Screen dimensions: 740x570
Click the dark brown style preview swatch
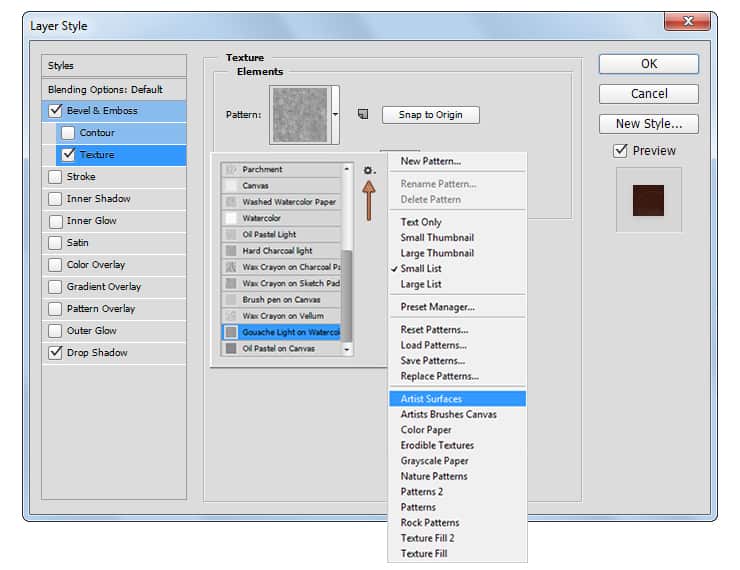[648, 201]
